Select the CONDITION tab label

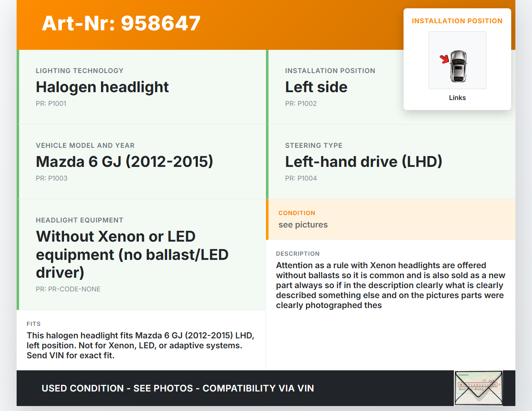click(x=297, y=213)
